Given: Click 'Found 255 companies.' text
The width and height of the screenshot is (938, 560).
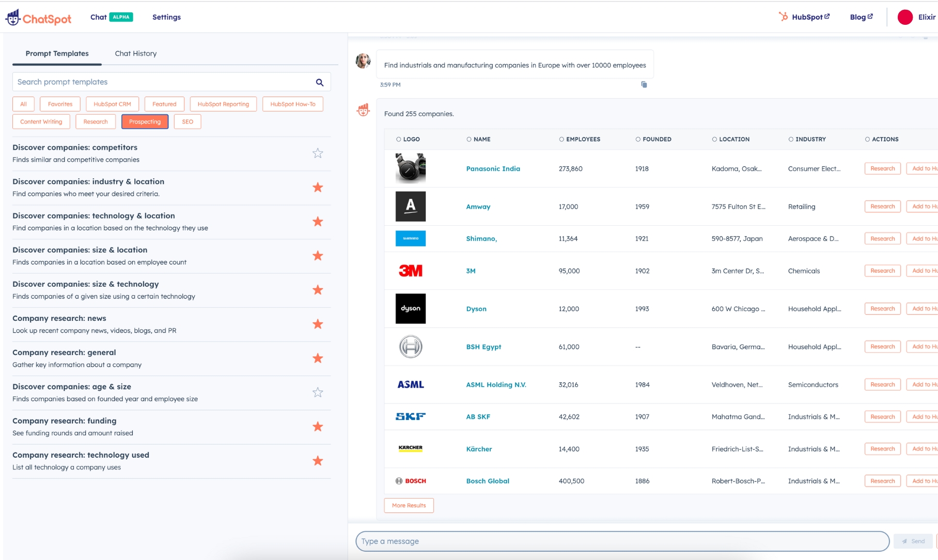Looking at the screenshot, I should pyautogui.click(x=419, y=114).
